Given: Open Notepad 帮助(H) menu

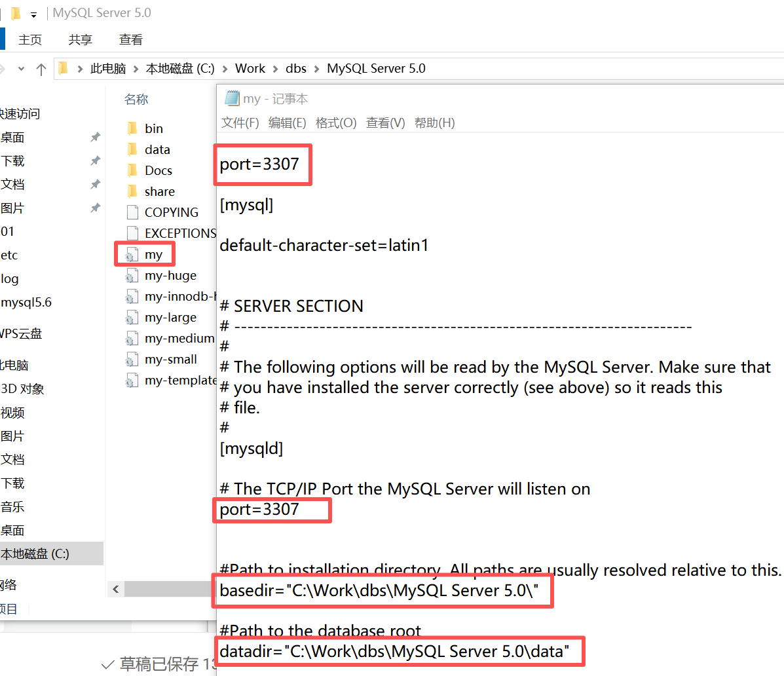Looking at the screenshot, I should [x=434, y=122].
